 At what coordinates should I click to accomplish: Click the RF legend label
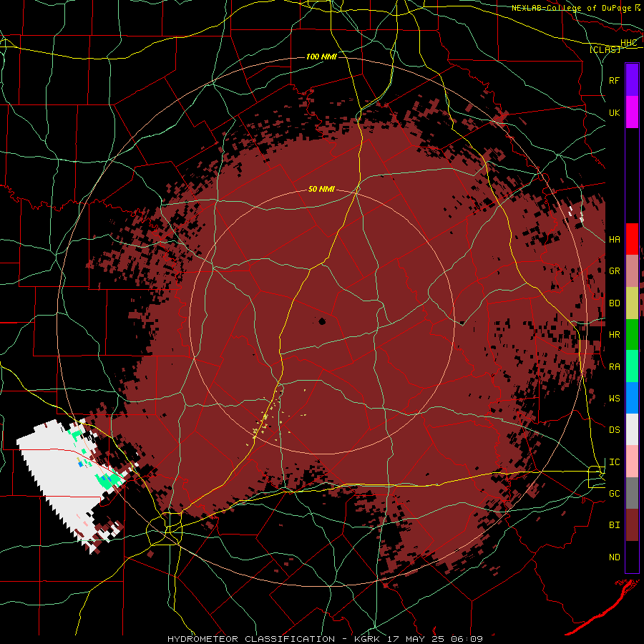(615, 80)
